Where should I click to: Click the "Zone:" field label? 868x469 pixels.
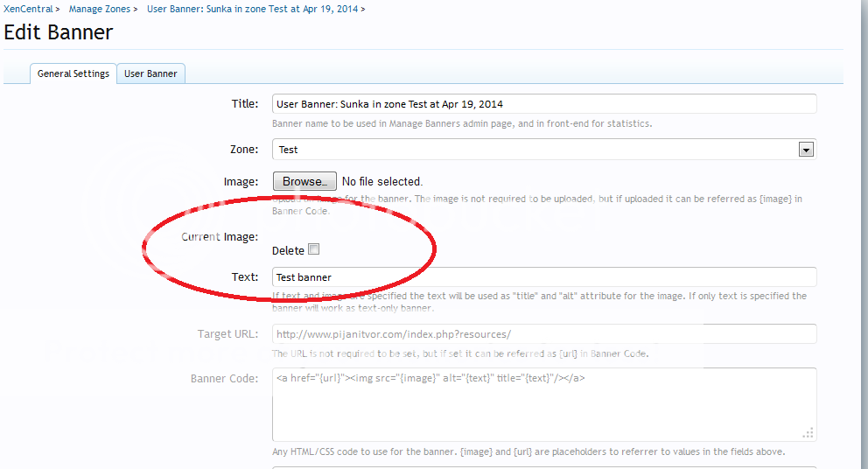pos(244,150)
